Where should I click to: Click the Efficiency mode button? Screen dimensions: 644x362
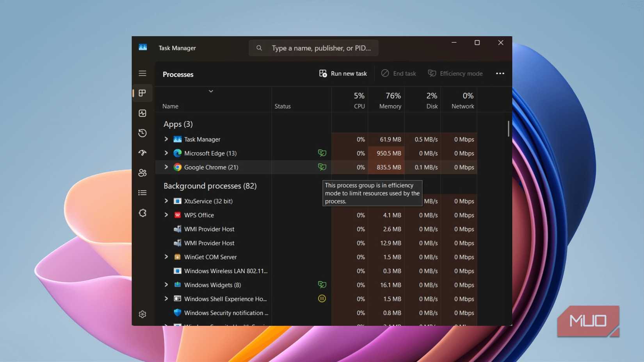(x=455, y=73)
